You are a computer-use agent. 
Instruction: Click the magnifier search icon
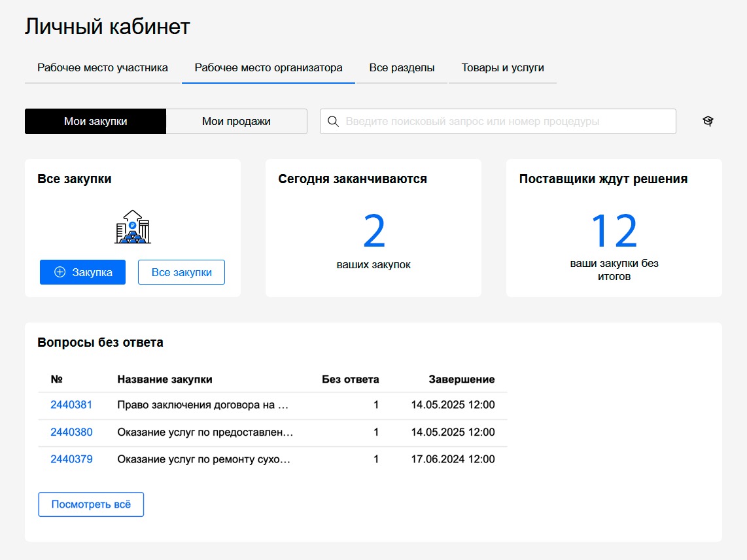pyautogui.click(x=333, y=122)
